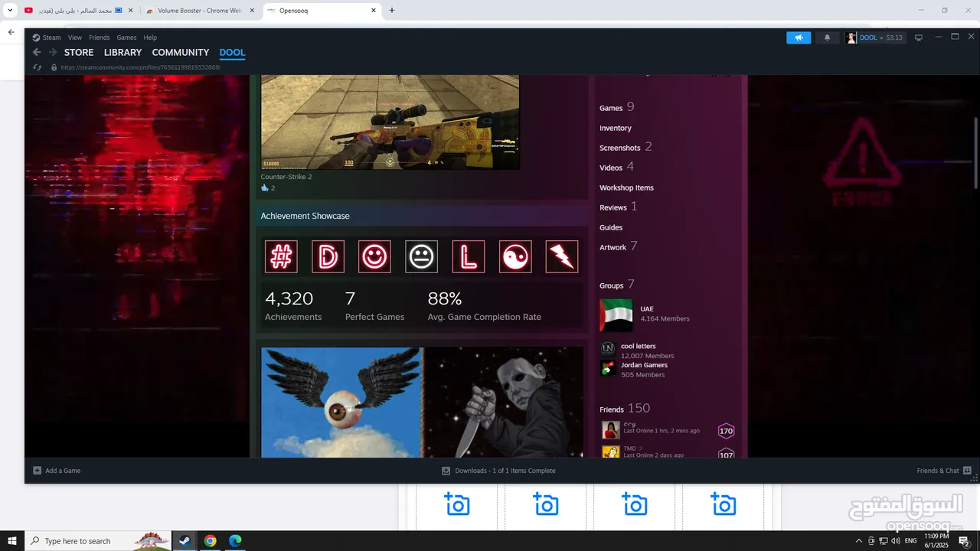Click the 88% Avg. Game Completion Rate
The image size is (980, 551).
coord(484,305)
